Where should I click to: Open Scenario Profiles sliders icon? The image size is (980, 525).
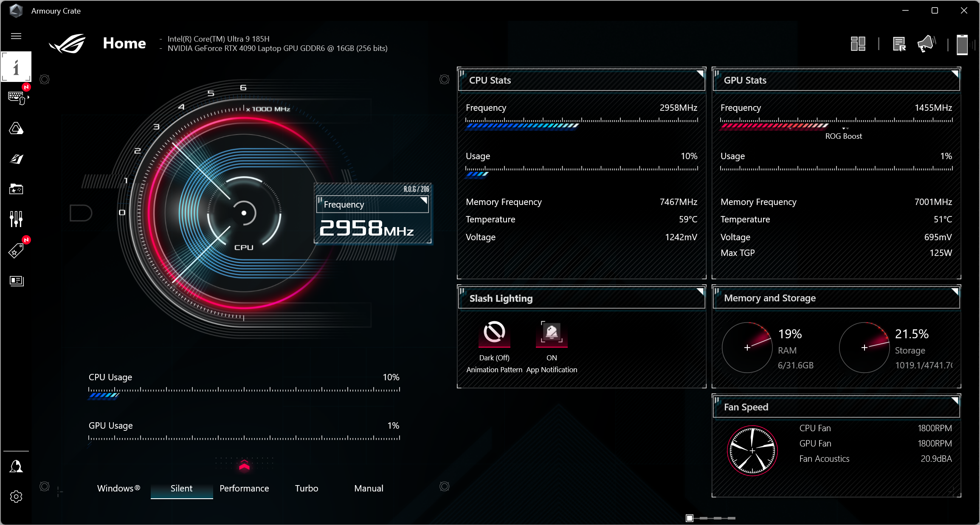16,219
